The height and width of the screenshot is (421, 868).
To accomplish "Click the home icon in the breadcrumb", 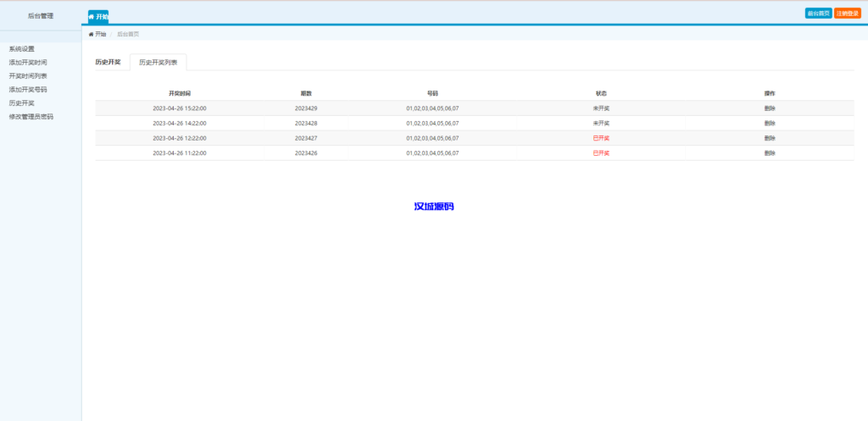I will click(x=91, y=34).
